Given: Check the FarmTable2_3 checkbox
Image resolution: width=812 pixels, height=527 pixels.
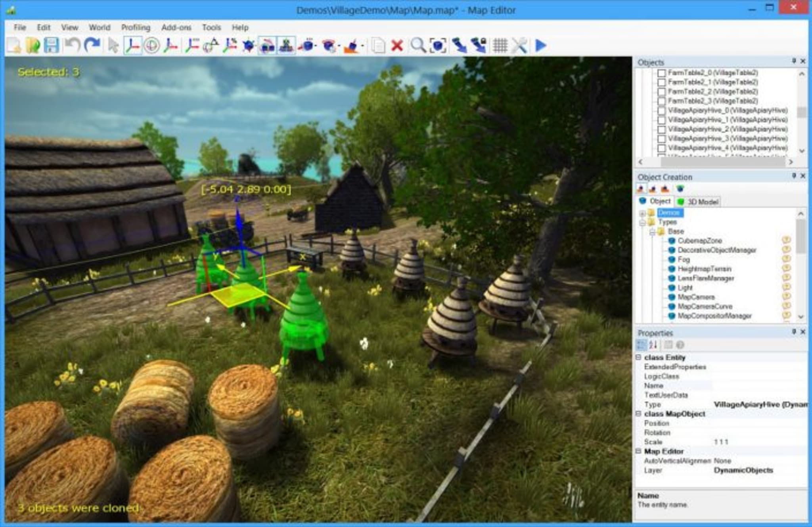Looking at the screenshot, I should (661, 101).
